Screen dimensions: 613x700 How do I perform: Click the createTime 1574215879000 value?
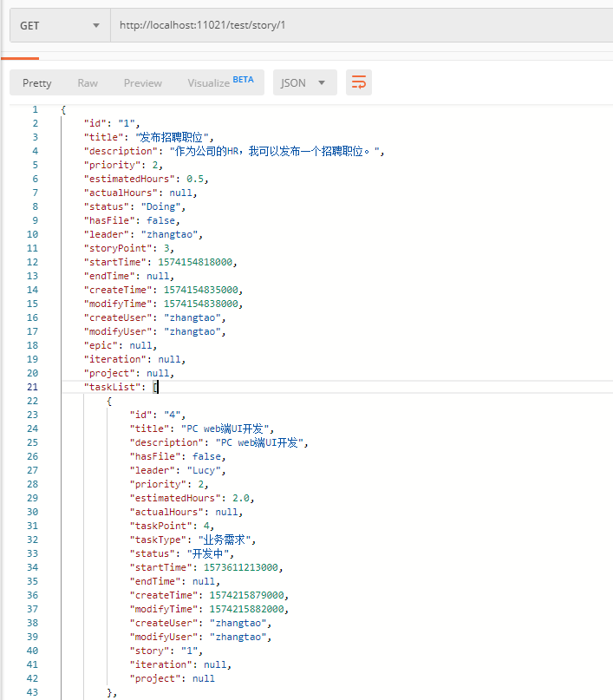pyautogui.click(x=247, y=595)
